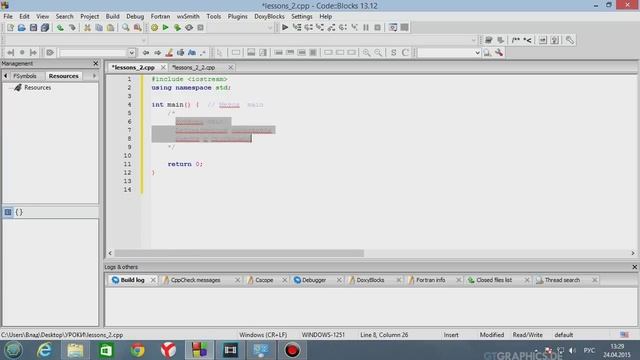Click the editor scrollbar right arrow
Screen dimensions: 640x360
pyautogui.click(x=633, y=253)
